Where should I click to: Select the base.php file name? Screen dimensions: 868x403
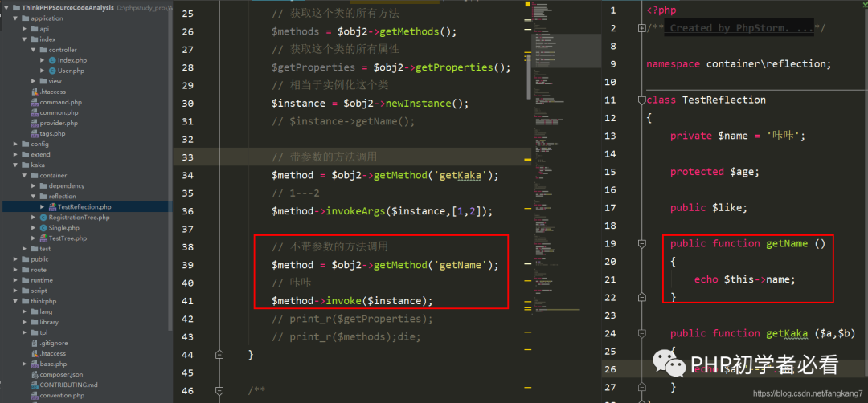pyautogui.click(x=53, y=364)
